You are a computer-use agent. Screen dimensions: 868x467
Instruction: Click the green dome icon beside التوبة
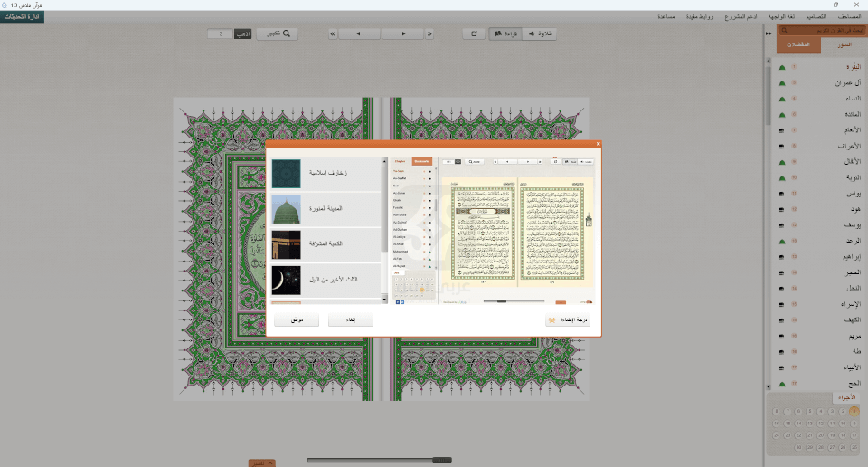coord(782,178)
